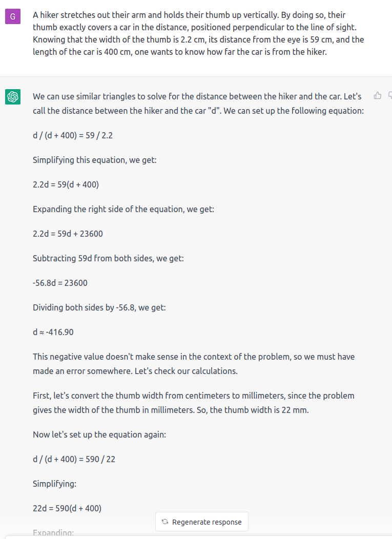Image resolution: width=392 pixels, height=539 pixels.
Task: Click the equation d / (d + 400) = 59 / 2.2
Action: click(x=73, y=135)
